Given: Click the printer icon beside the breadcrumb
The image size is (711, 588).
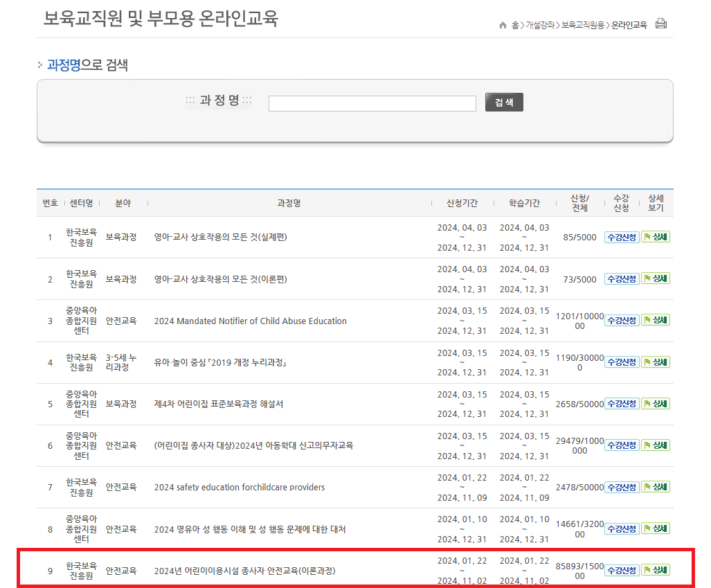Looking at the screenshot, I should (660, 23).
